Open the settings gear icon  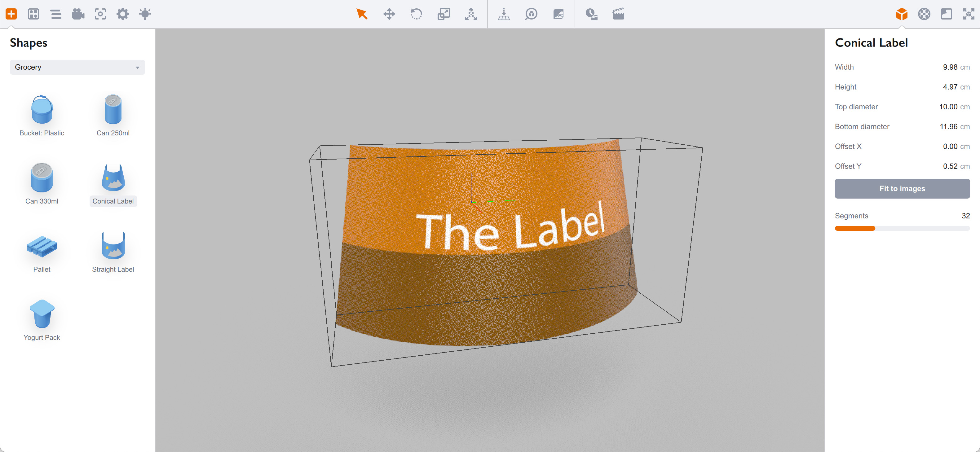coord(122,14)
